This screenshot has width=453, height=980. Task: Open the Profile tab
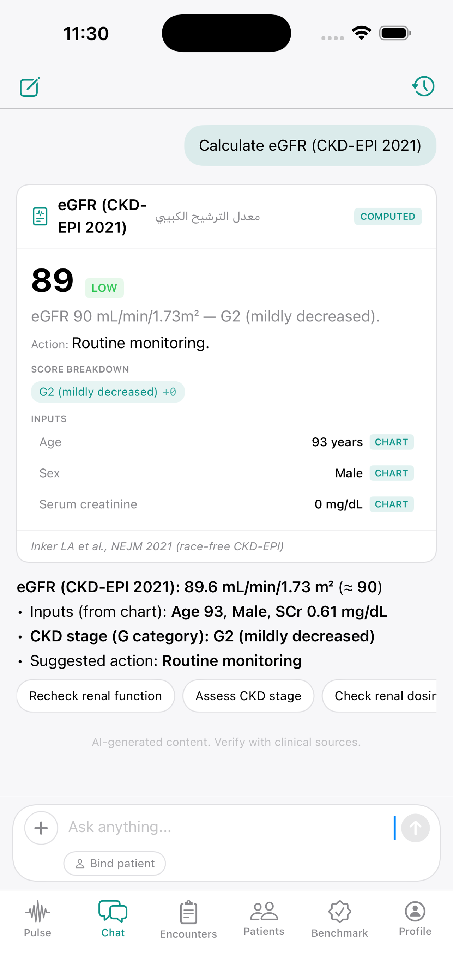(x=415, y=919)
